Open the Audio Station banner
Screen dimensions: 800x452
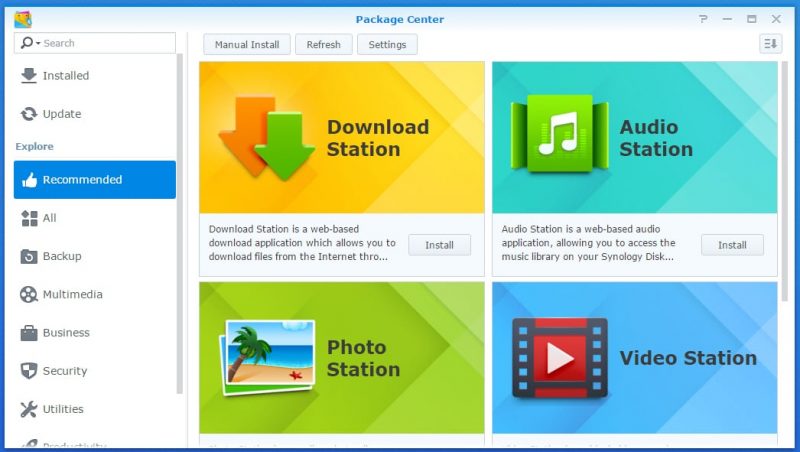[635, 138]
